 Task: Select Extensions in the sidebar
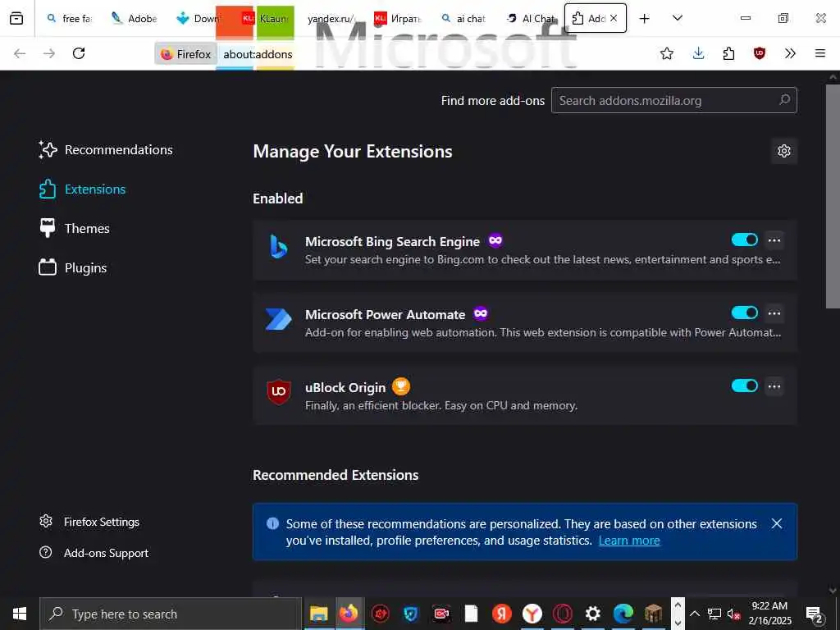pyautogui.click(x=83, y=189)
